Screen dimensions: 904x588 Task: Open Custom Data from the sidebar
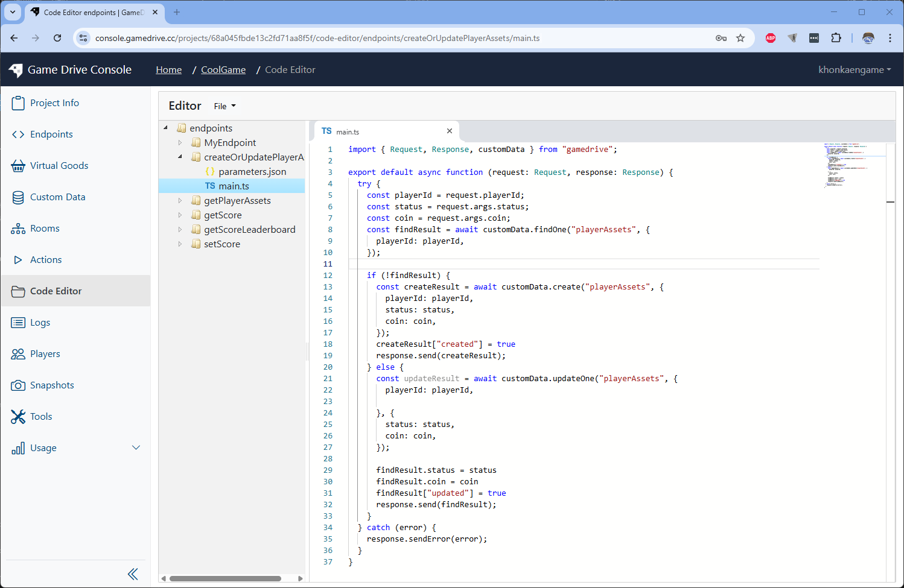tap(18, 197)
